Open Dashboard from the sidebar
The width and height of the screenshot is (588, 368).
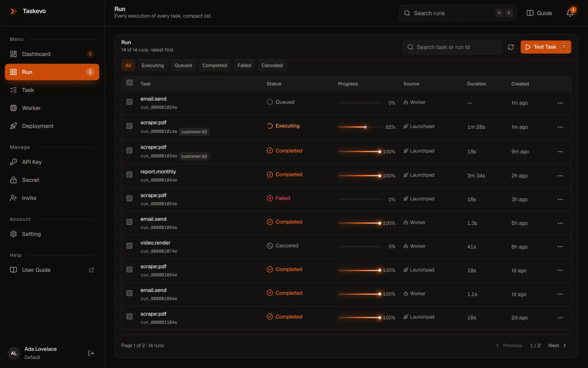(52, 54)
